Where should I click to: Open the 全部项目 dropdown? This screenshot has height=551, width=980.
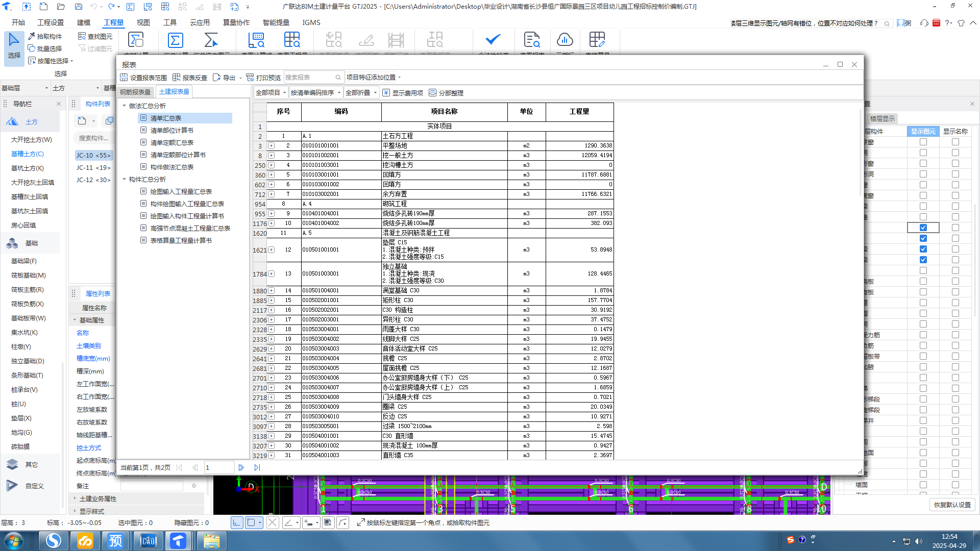(x=271, y=93)
